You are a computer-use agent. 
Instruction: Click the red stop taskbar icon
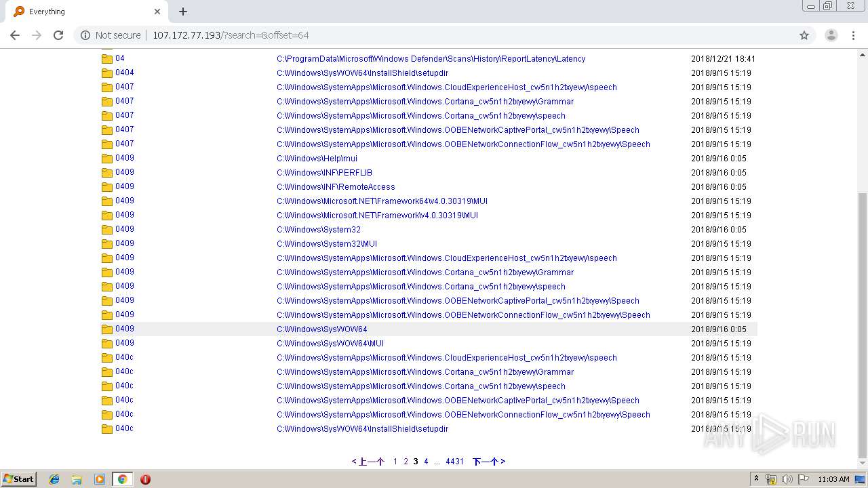tap(145, 479)
